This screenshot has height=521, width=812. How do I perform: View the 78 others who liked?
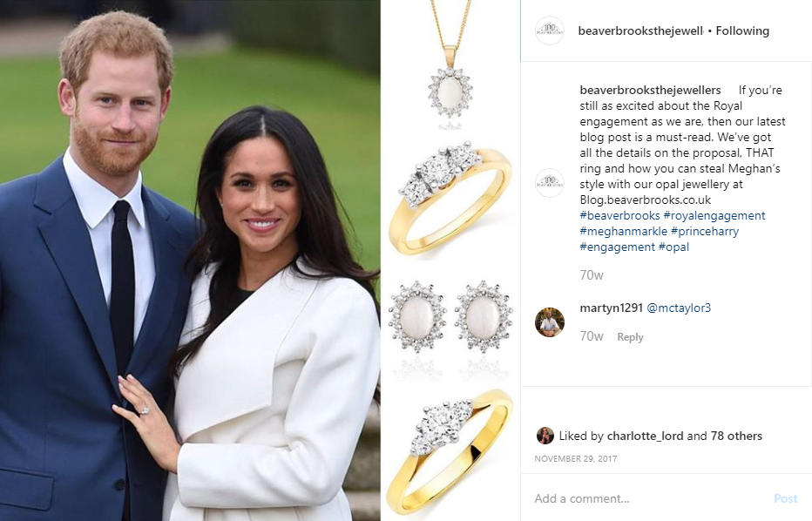[736, 436]
